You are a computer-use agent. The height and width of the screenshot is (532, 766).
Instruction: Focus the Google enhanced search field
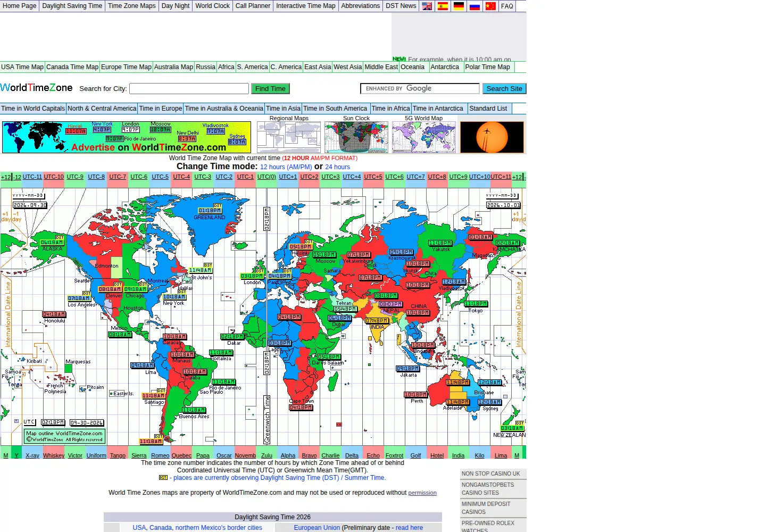pos(420,88)
